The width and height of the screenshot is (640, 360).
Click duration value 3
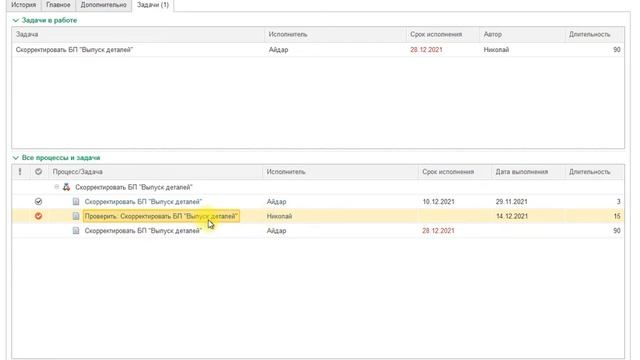(x=618, y=202)
